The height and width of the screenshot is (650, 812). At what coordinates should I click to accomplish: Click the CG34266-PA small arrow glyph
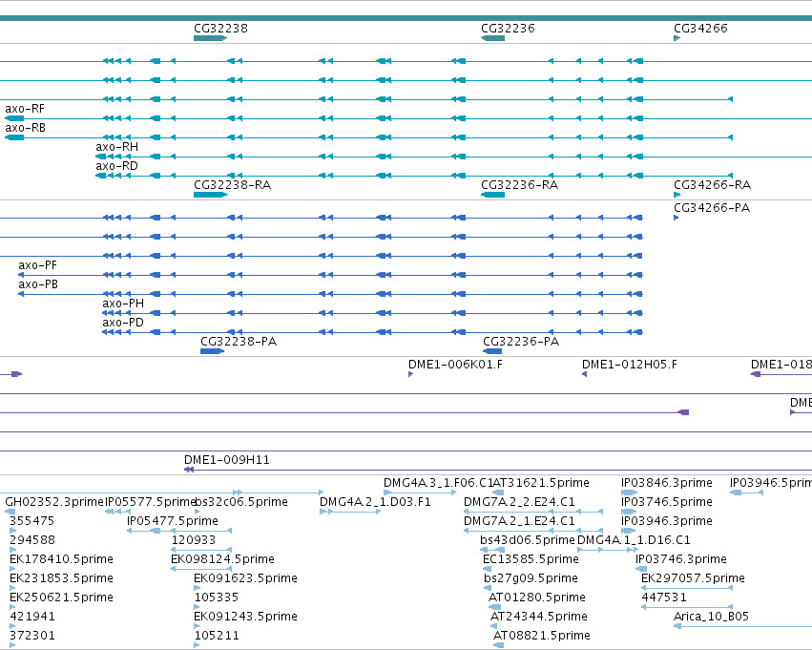click(x=676, y=218)
